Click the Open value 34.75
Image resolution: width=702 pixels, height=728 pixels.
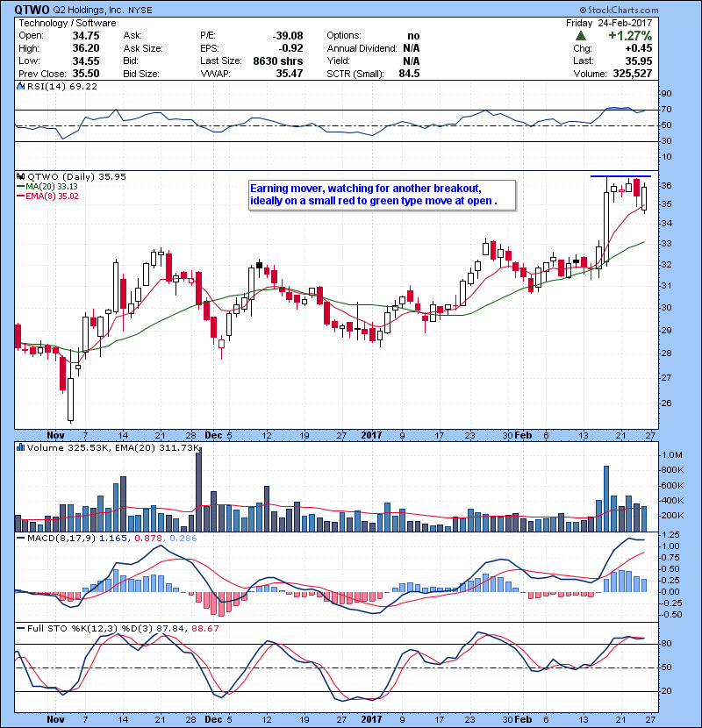86,36
